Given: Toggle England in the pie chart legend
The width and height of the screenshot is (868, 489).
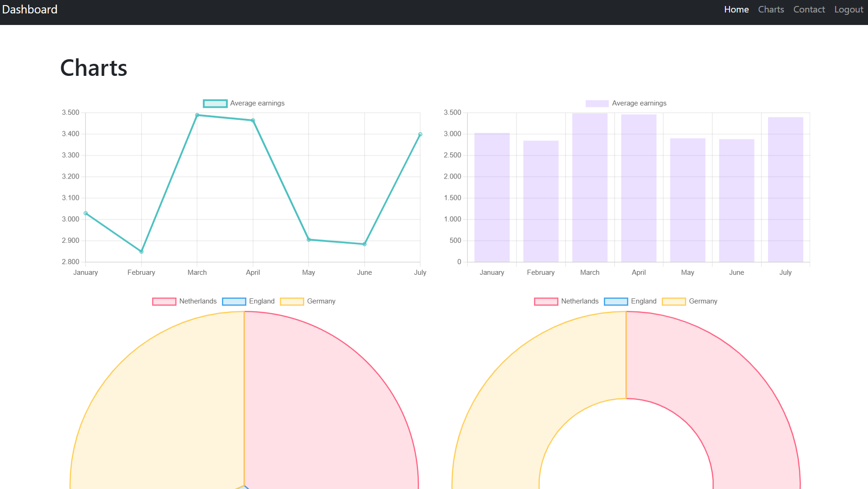Looking at the screenshot, I should pos(249,301).
